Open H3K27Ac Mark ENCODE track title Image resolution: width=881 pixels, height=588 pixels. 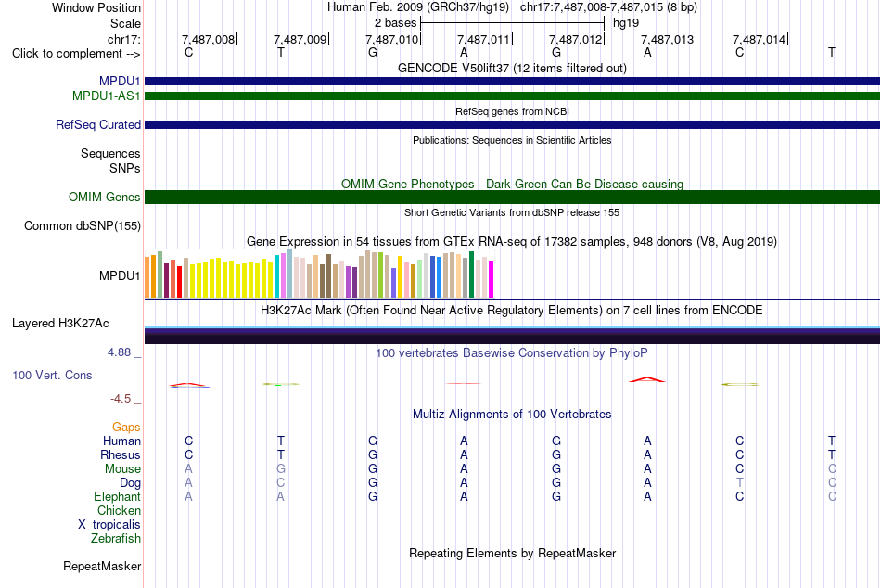click(x=512, y=311)
